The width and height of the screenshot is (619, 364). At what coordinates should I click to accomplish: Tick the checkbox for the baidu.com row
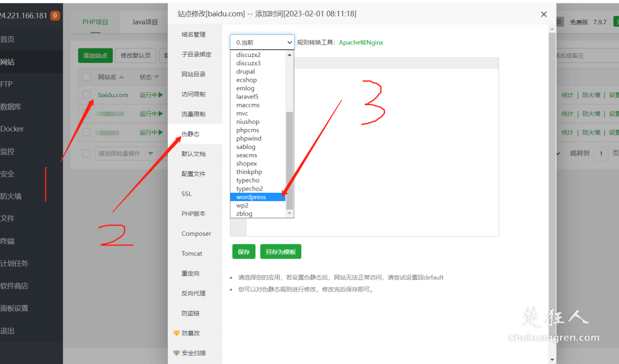(x=87, y=95)
